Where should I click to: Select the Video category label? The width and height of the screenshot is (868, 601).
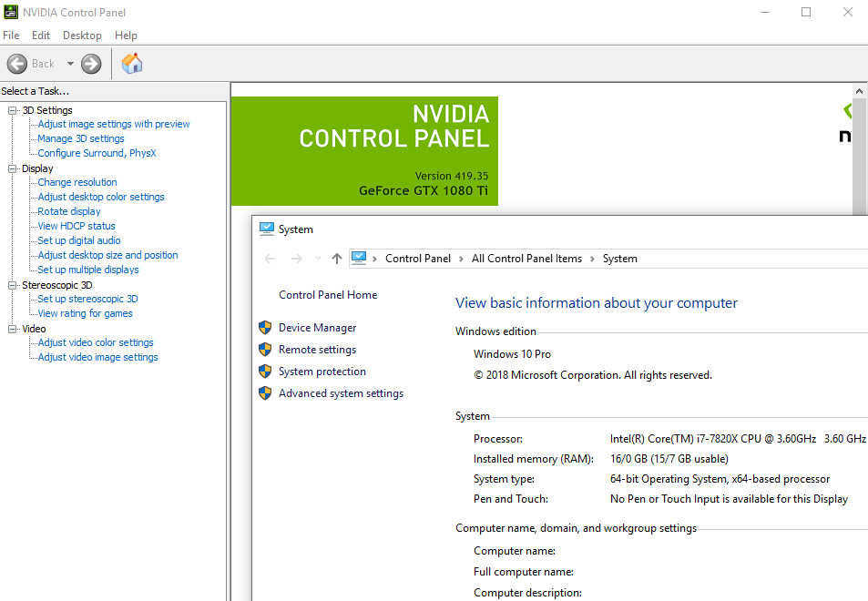(34, 329)
